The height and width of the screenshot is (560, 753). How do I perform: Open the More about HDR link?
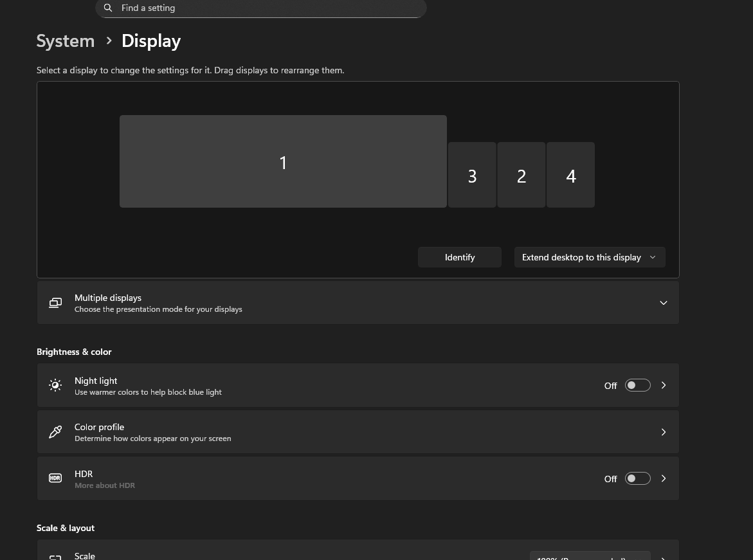(x=105, y=485)
